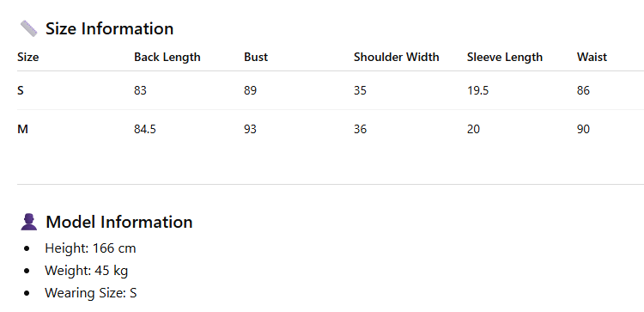Select the Size Information heading

click(109, 28)
